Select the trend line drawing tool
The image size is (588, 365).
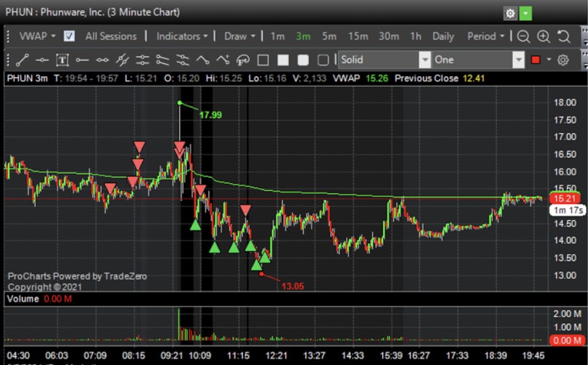[22, 60]
